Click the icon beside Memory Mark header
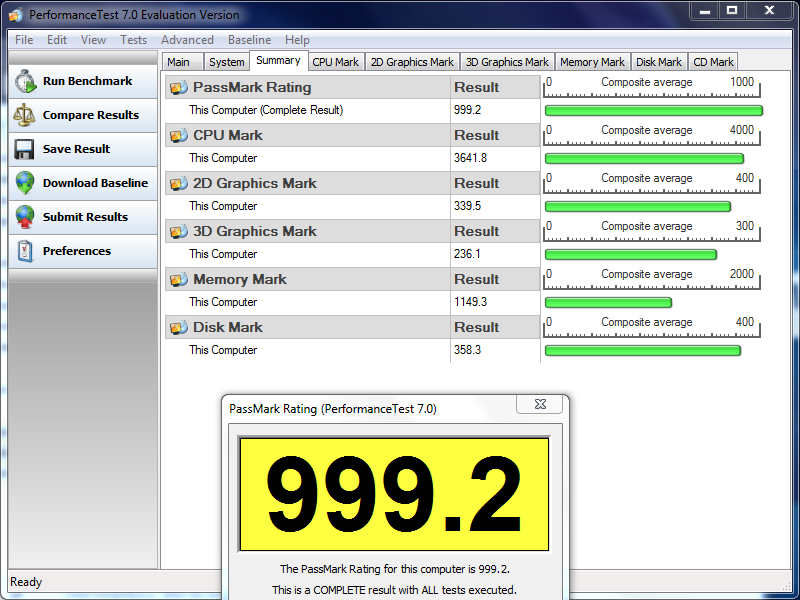Image resolution: width=800 pixels, height=600 pixels. click(179, 279)
